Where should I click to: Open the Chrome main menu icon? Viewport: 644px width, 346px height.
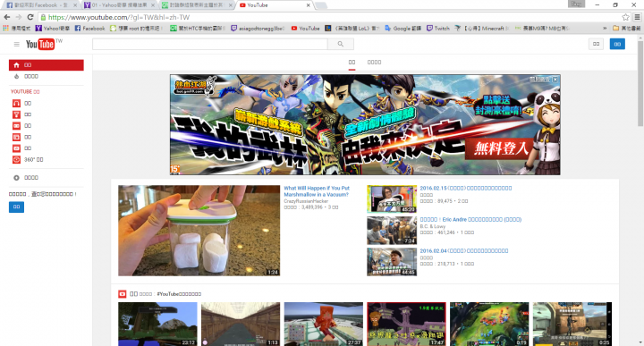(x=637, y=17)
